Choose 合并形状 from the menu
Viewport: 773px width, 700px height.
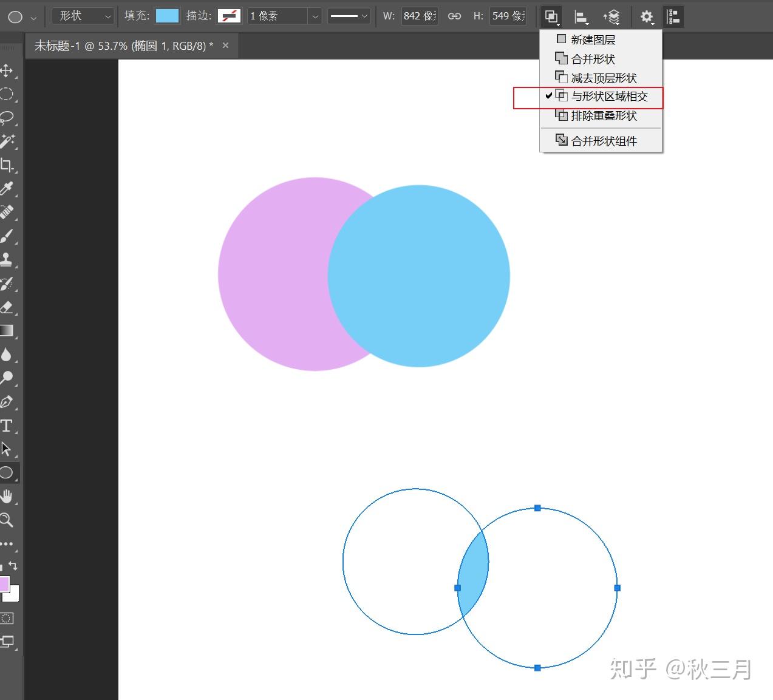pos(593,59)
